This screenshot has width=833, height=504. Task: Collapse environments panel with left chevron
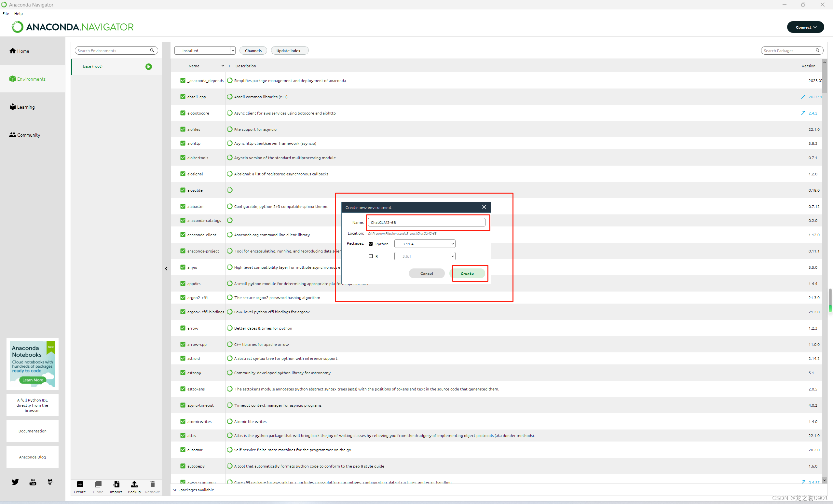[166, 268]
